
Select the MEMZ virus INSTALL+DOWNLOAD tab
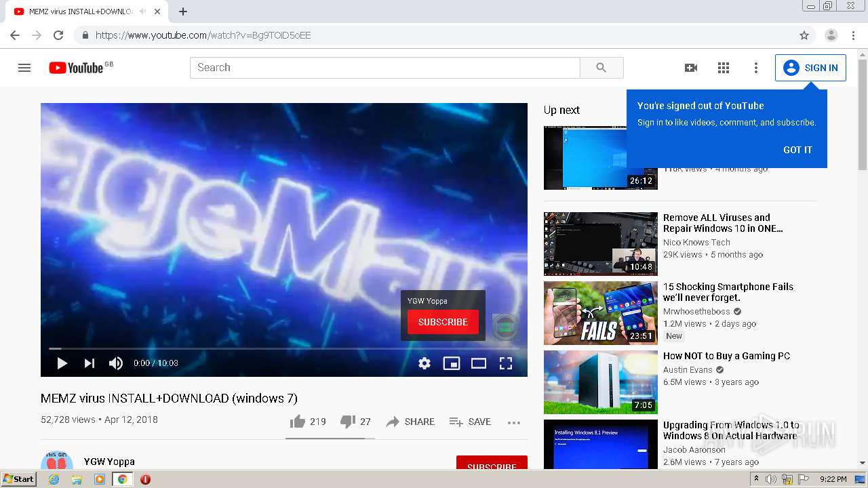pos(81,12)
